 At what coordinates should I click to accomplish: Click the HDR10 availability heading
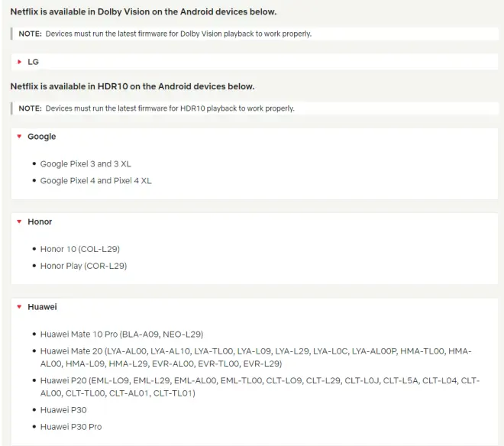point(132,86)
